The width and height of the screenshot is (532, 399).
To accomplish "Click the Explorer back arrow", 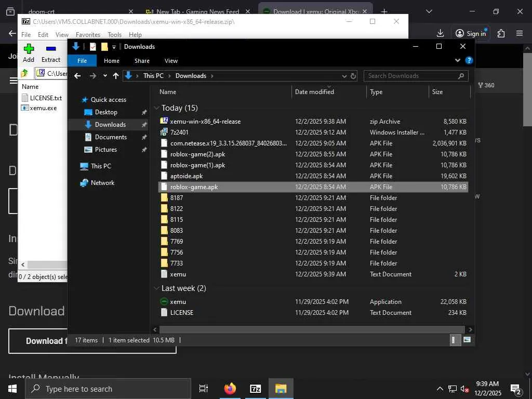I will click(78, 76).
